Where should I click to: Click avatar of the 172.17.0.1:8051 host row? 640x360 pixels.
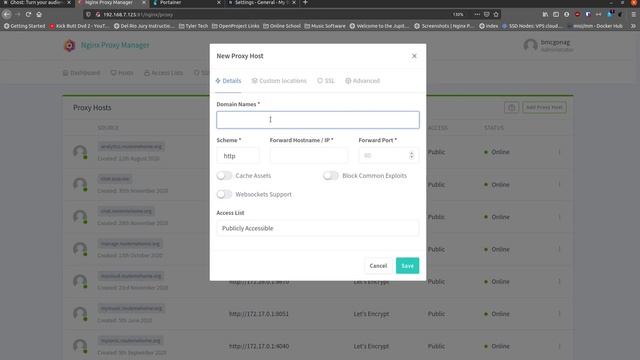coord(80,314)
